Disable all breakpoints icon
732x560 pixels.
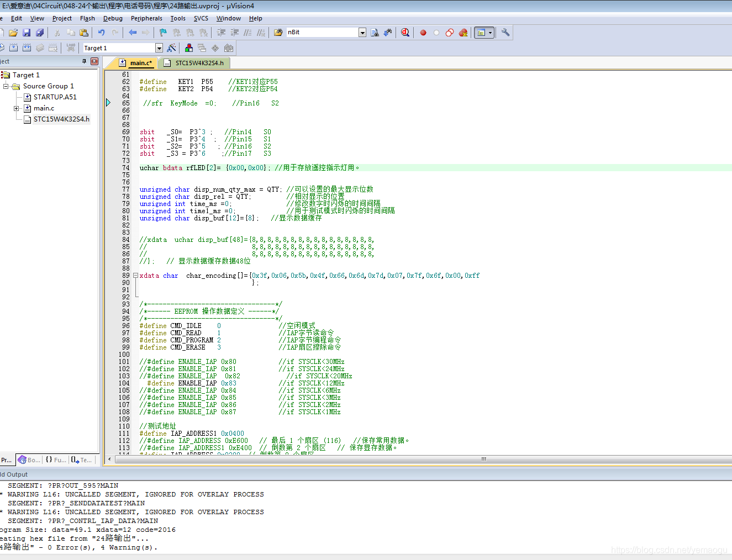tap(450, 33)
